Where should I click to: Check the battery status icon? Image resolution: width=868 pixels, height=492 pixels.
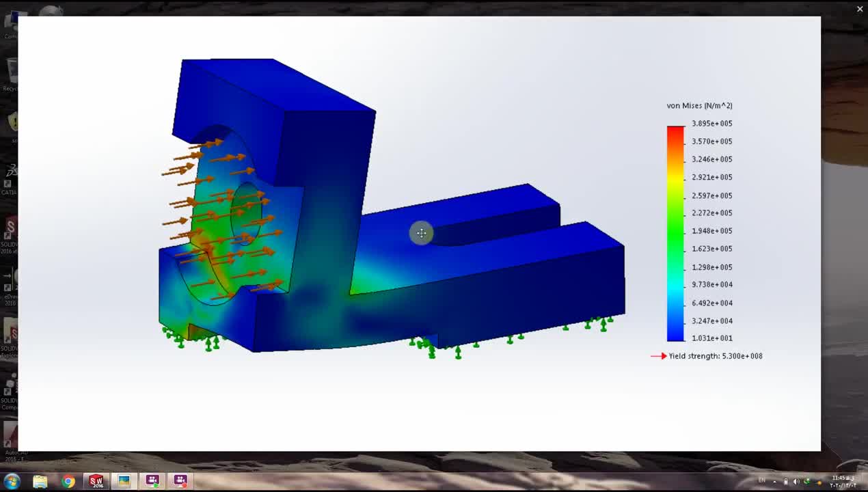(786, 481)
